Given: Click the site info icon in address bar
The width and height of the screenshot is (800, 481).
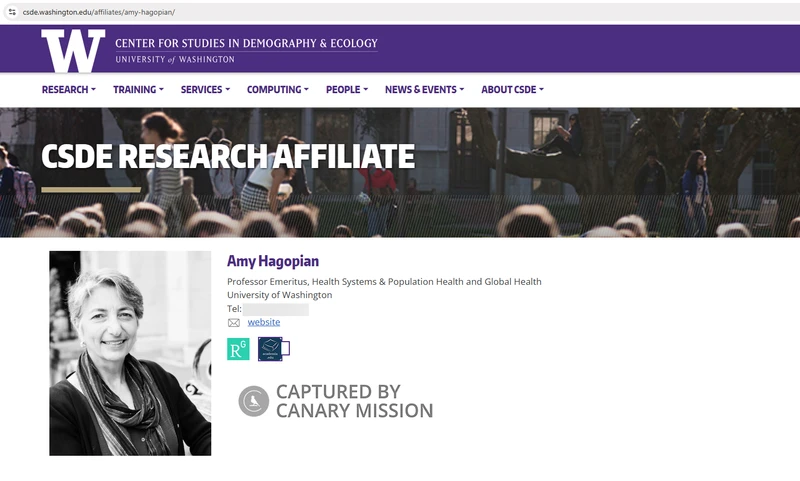Looking at the screenshot, I should [x=12, y=12].
